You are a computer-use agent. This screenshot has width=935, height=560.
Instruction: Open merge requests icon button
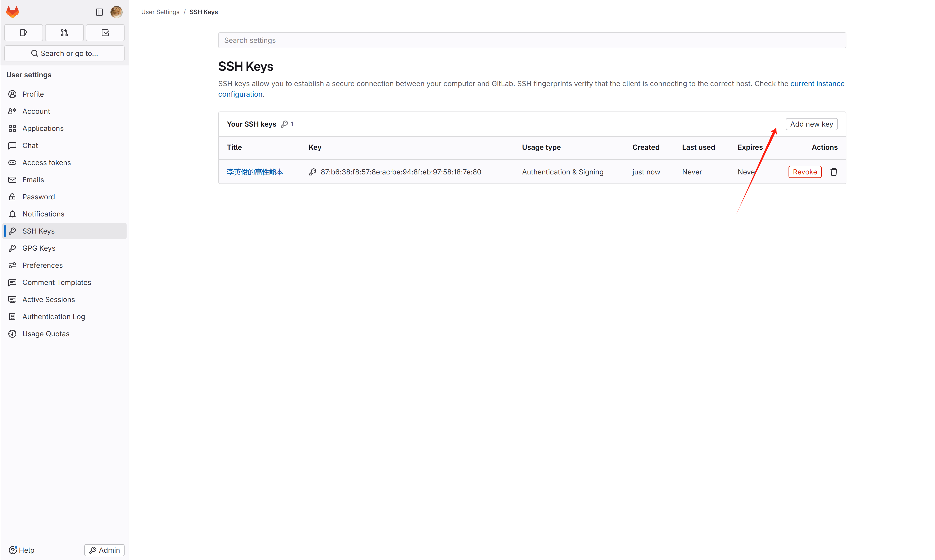[64, 33]
